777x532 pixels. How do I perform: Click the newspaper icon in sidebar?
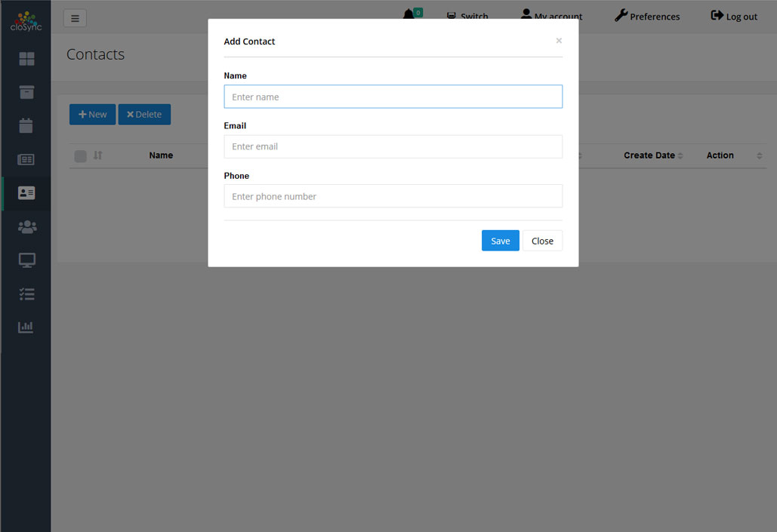tap(26, 159)
